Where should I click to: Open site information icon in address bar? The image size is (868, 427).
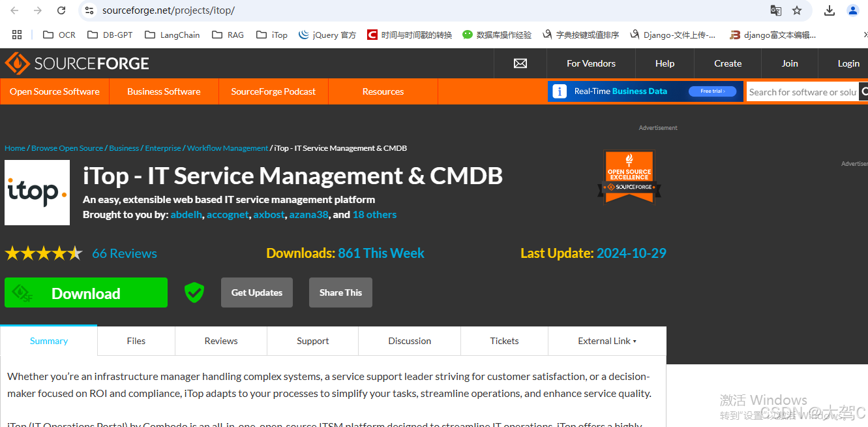90,10
